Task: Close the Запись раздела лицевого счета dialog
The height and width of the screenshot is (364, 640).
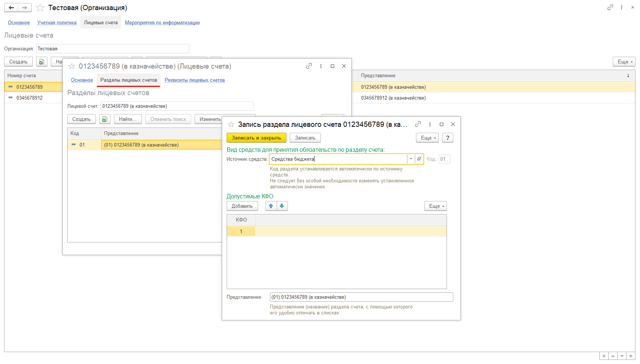Action: pyautogui.click(x=453, y=124)
